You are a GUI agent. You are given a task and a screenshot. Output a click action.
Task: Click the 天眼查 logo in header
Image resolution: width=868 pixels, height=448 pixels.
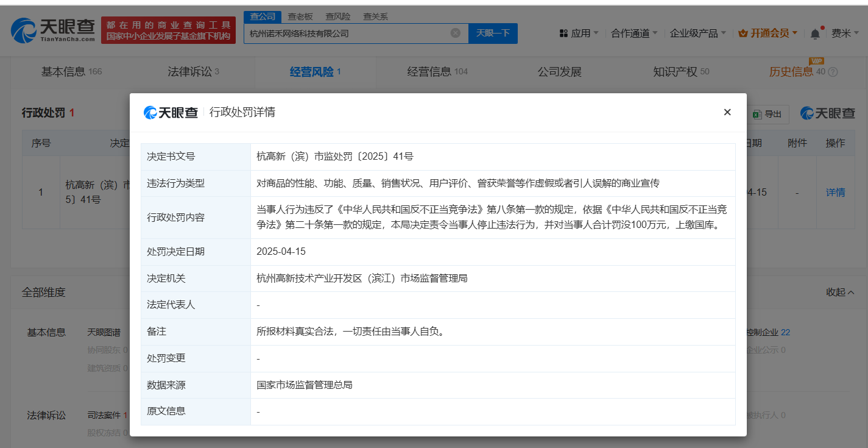(x=54, y=30)
